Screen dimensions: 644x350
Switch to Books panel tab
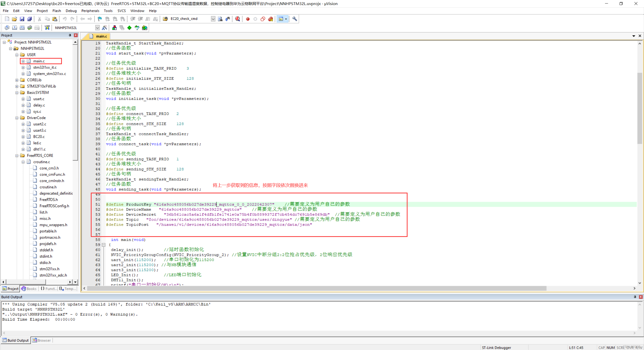(x=29, y=289)
